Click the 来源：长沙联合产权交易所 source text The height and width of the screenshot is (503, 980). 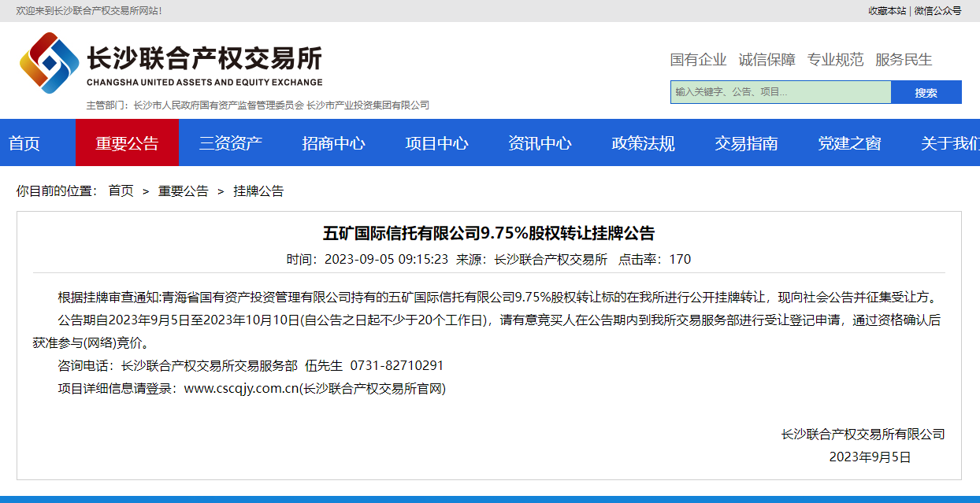[533, 259]
